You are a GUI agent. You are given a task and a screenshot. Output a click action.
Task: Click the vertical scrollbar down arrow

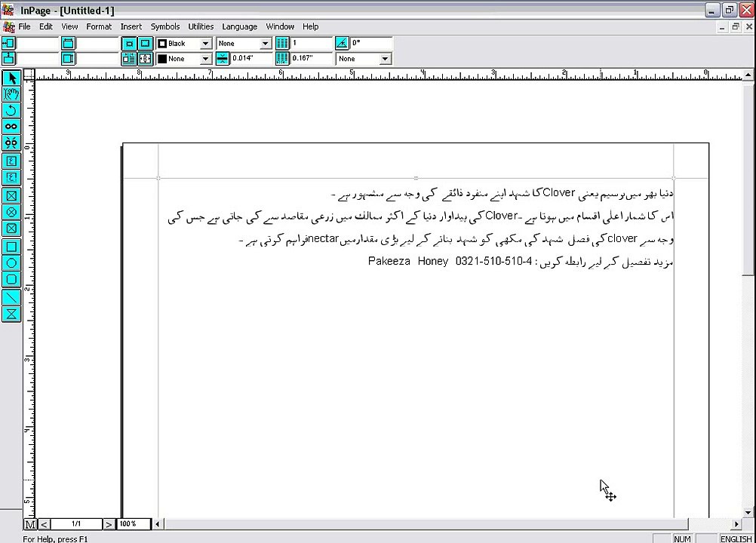click(x=748, y=513)
